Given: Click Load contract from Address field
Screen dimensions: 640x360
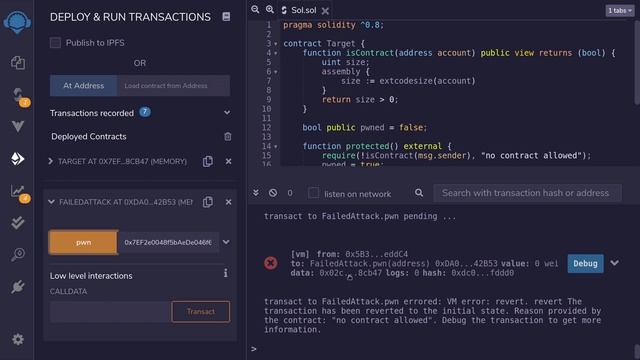Looking at the screenshot, I should 173,86.
